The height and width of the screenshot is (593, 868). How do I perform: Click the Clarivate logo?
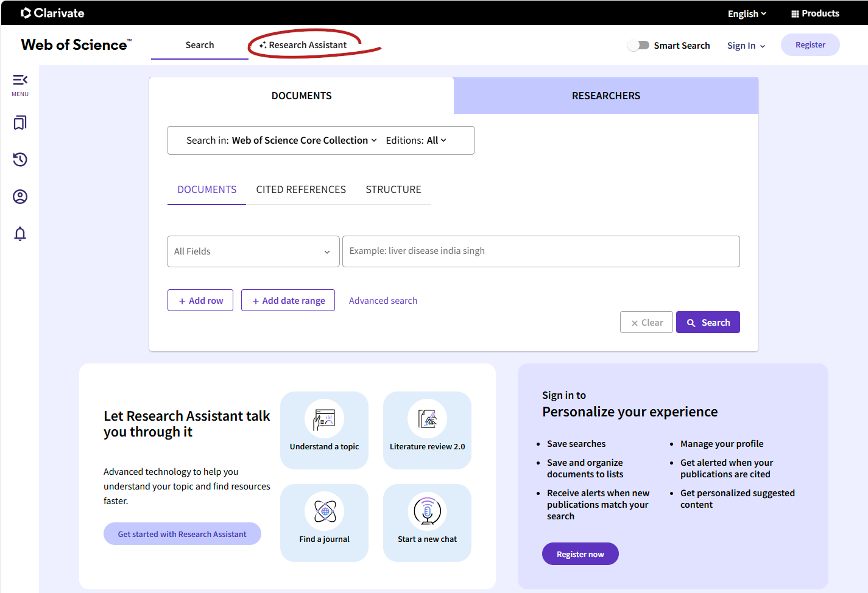point(52,13)
